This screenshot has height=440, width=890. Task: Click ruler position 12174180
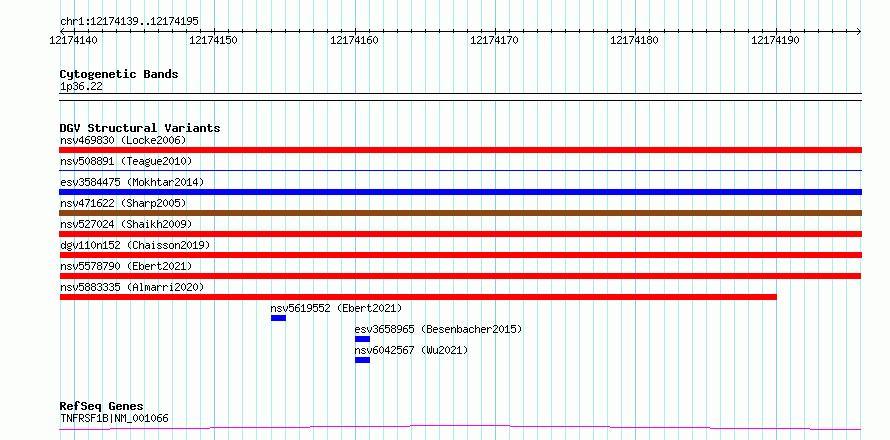[635, 40]
